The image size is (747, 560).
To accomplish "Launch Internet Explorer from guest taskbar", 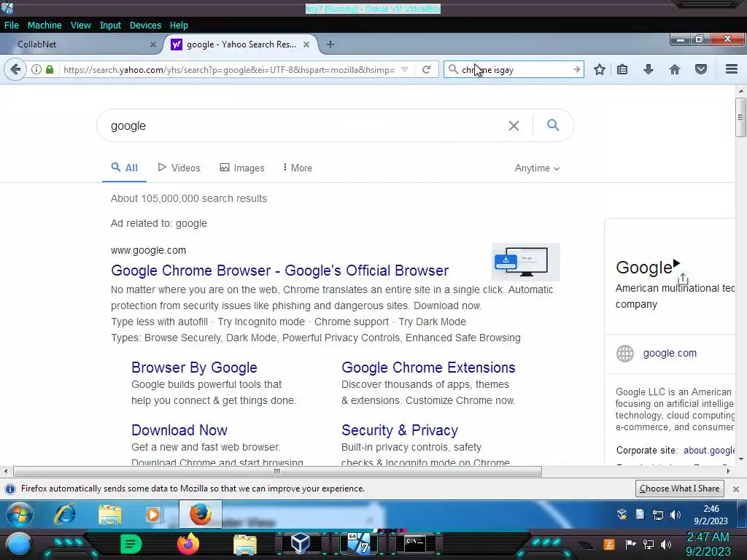I will tap(65, 514).
